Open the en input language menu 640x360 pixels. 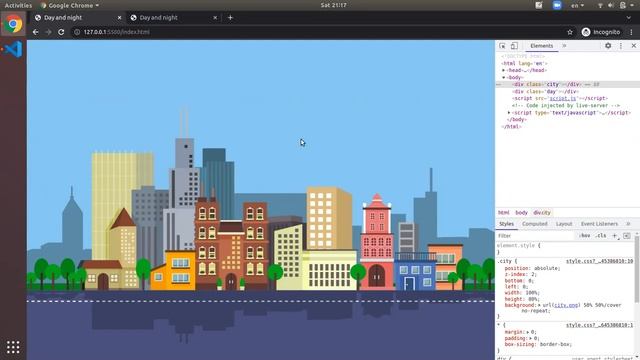coord(577,5)
